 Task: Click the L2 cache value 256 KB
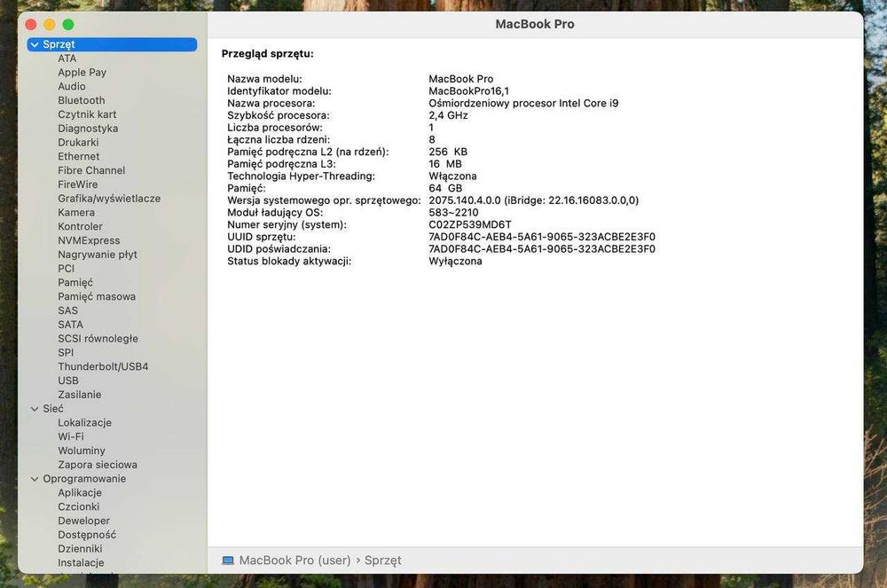[448, 152]
